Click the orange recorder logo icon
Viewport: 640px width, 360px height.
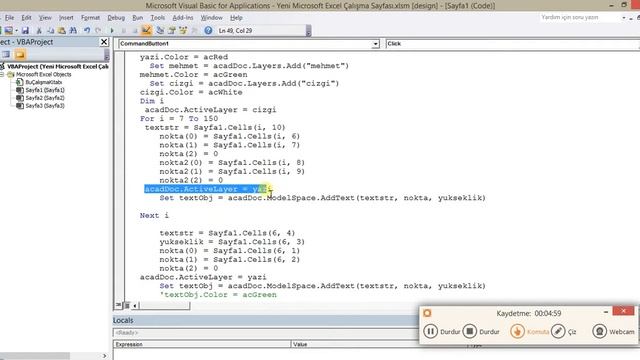427,313
